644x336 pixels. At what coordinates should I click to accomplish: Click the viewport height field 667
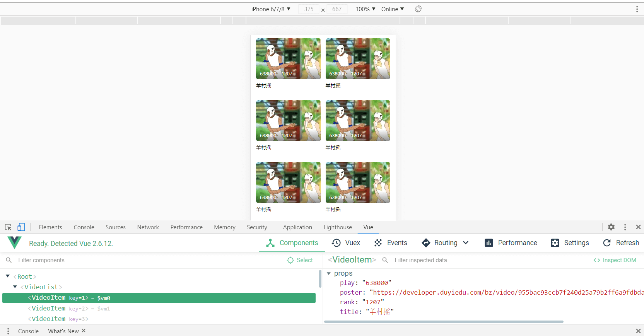click(x=337, y=9)
